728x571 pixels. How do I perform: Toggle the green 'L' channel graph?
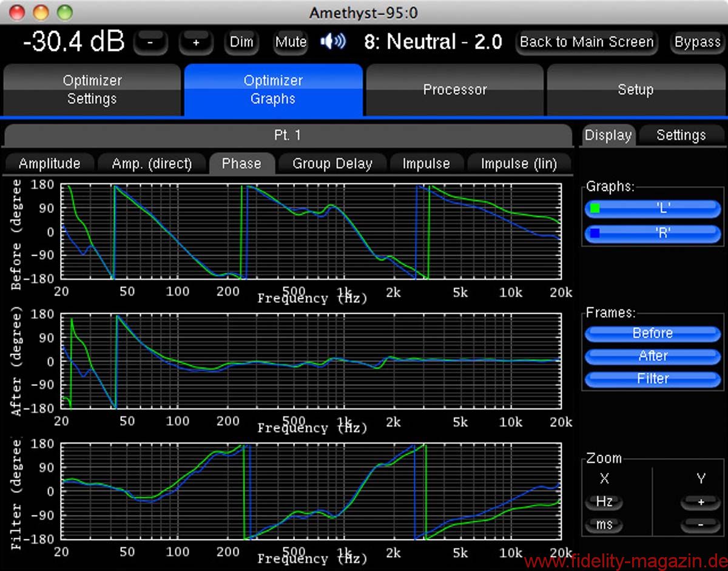pyautogui.click(x=653, y=209)
